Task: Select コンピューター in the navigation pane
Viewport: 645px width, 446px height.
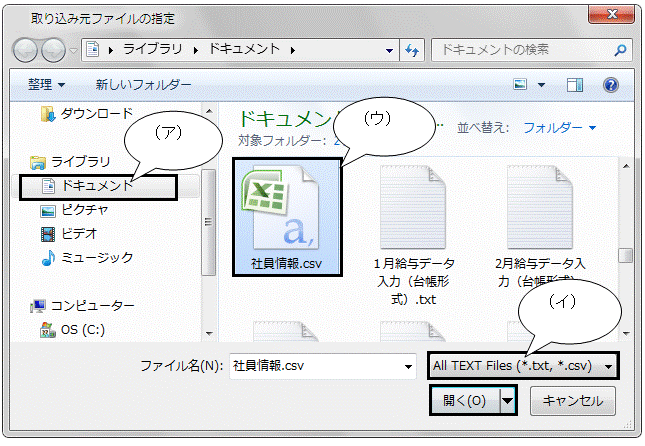Action: click(x=82, y=306)
